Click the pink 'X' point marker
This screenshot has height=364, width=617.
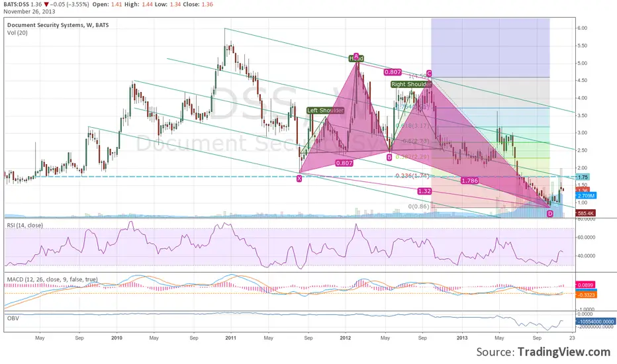299,179
